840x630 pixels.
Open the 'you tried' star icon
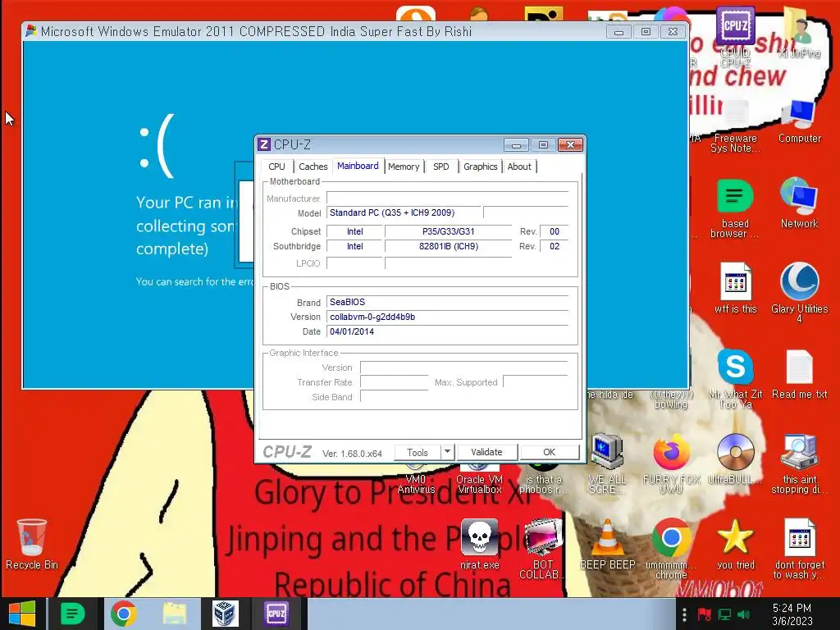pos(735,544)
